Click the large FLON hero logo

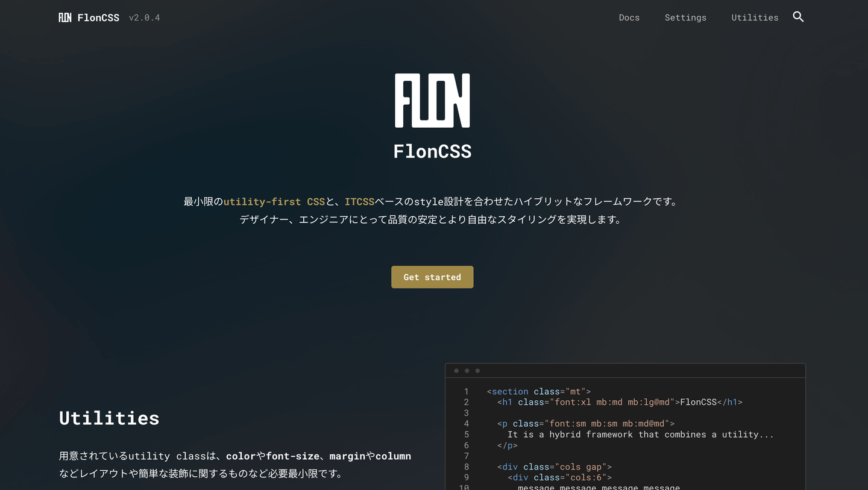point(432,101)
